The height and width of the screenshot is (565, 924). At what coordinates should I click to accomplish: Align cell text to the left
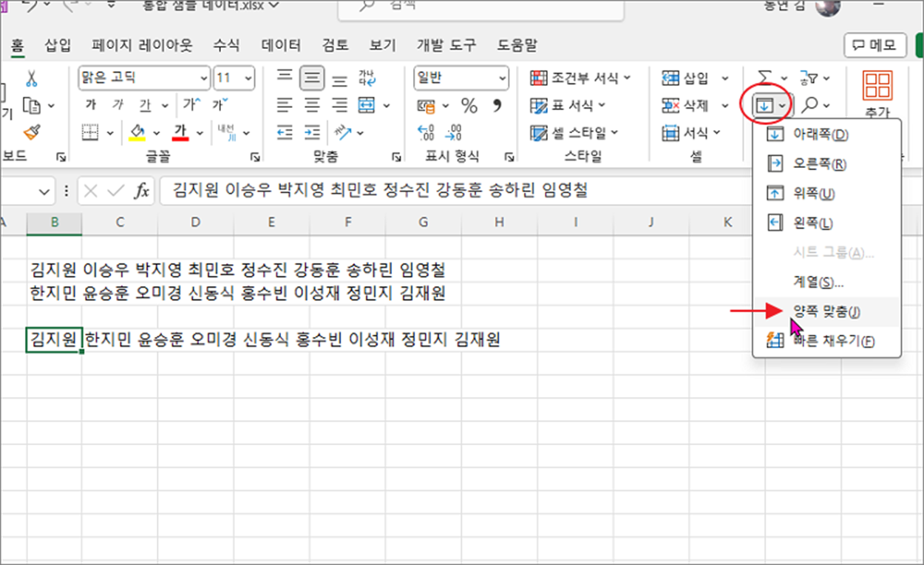pos(284,105)
